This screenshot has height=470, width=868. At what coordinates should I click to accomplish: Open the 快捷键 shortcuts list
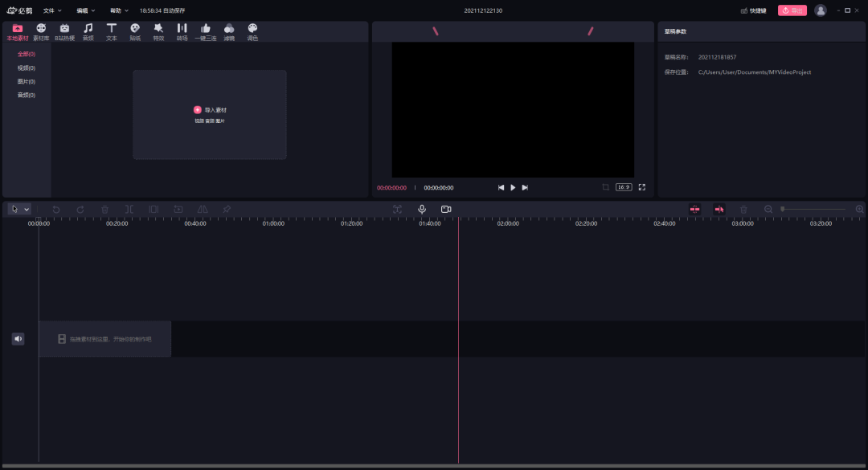[753, 10]
